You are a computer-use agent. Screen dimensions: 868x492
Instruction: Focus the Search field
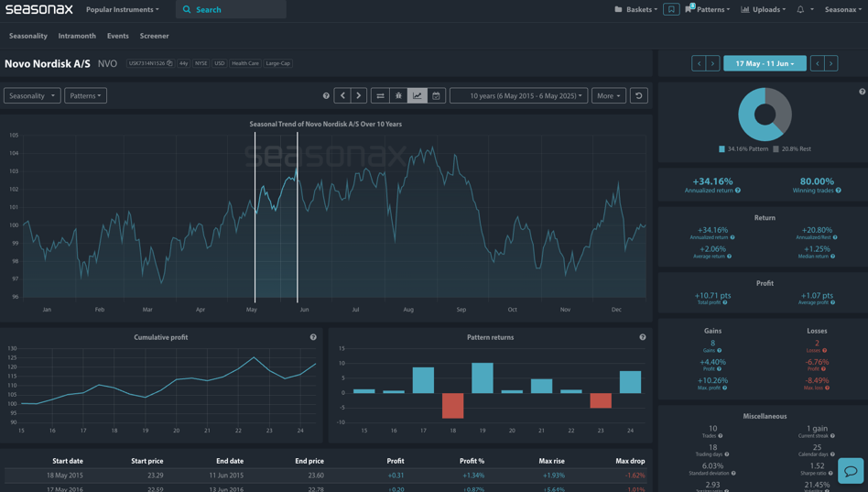tap(231, 9)
